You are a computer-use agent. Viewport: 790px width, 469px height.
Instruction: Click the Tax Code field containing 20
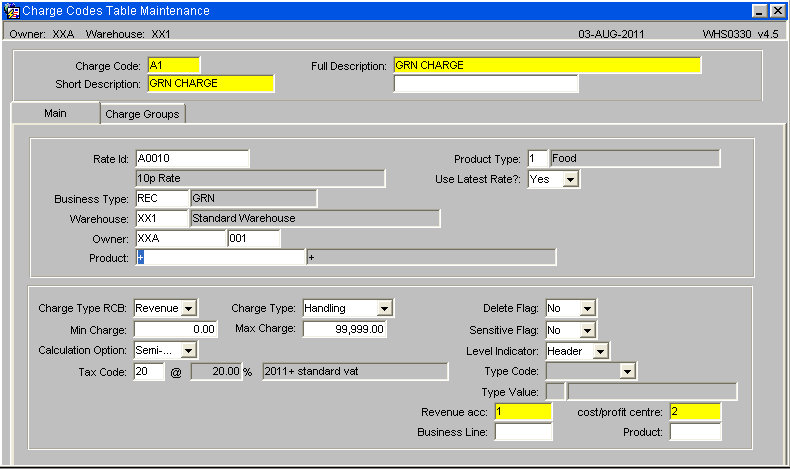(149, 372)
